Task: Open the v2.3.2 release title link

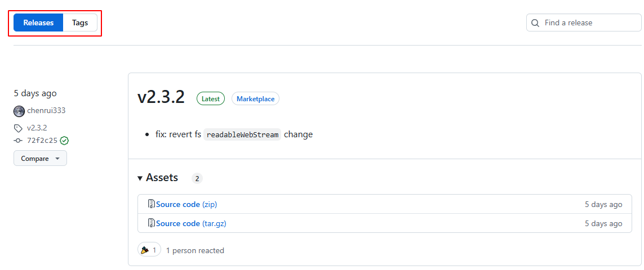Action: coord(161,98)
